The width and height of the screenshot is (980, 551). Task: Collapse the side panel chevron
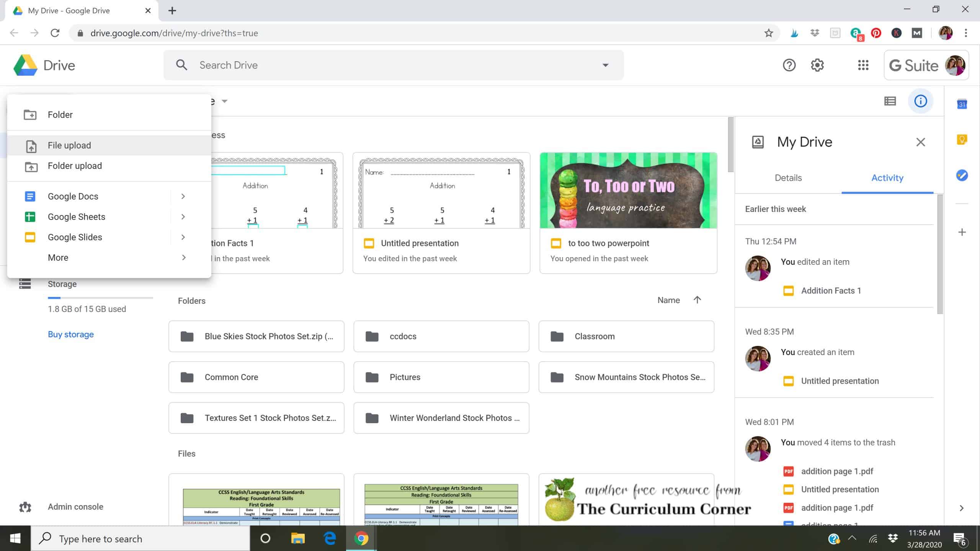(x=961, y=508)
